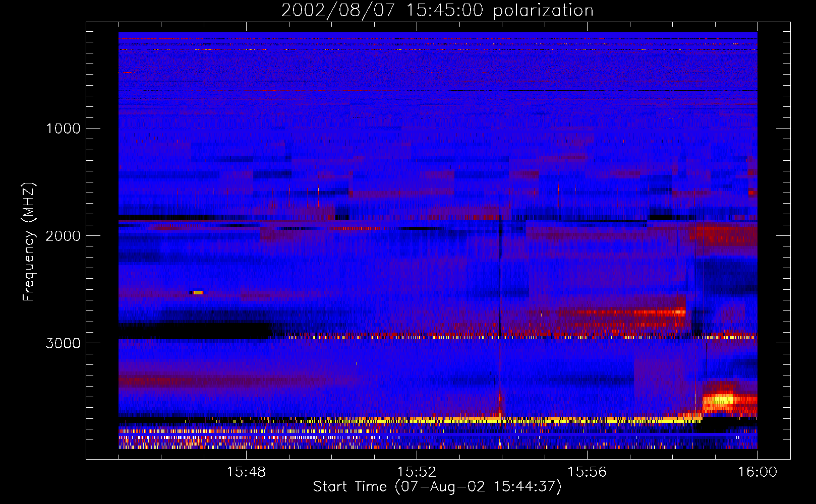816x504 pixels.
Task: Click the 15:56 time axis label
Action: (587, 472)
